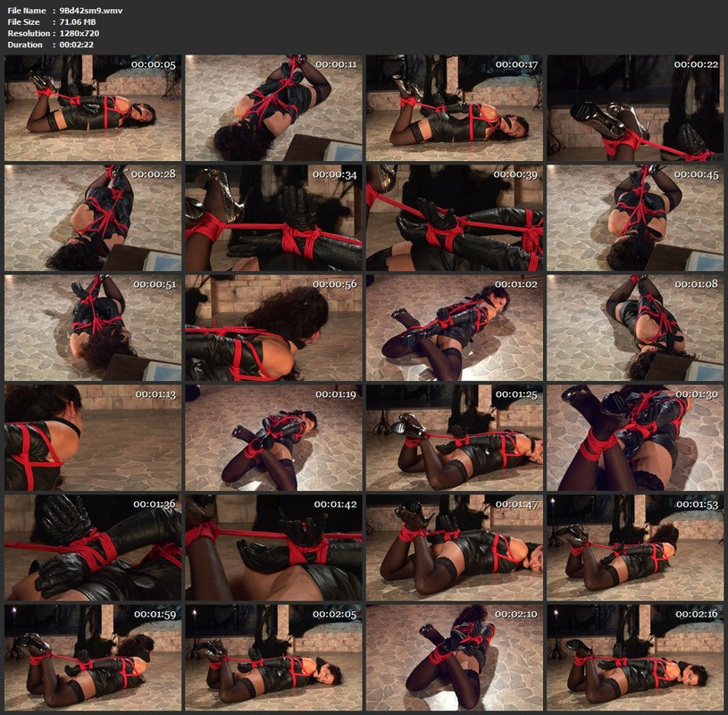Screen dimensions: 728x715
Task: Choose the thumbnail marked 00:02:10
Action: (455, 658)
